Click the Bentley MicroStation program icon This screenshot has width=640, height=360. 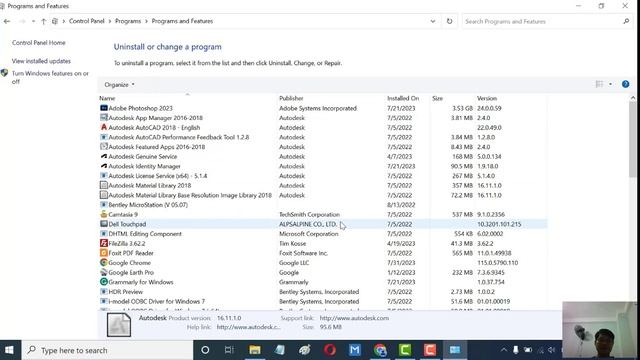click(104, 205)
